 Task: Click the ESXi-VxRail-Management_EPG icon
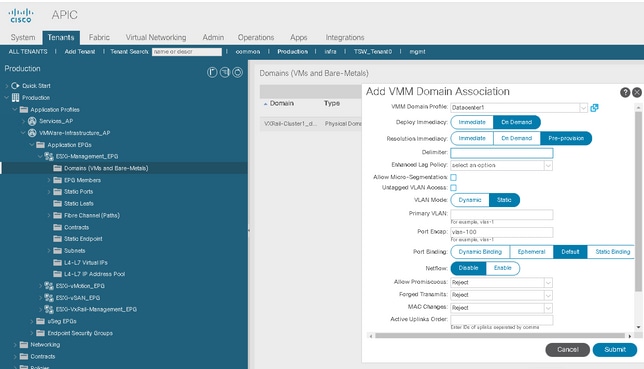click(49, 309)
